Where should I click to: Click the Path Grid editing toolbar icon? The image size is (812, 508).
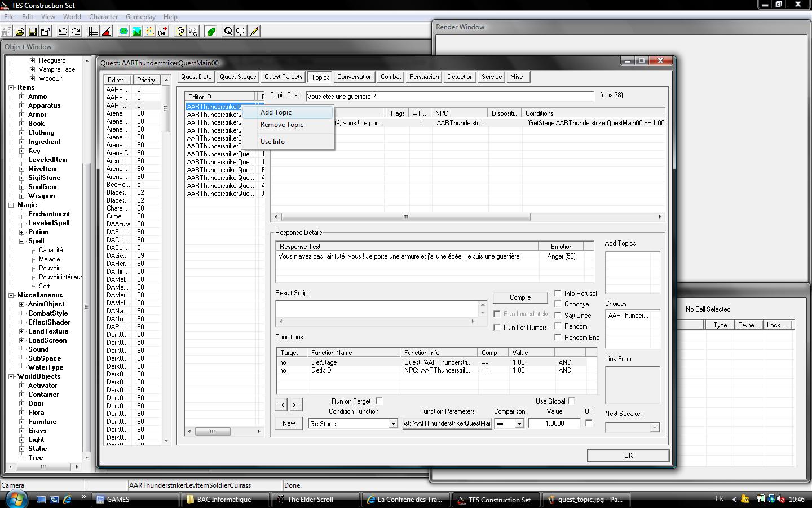[150, 32]
